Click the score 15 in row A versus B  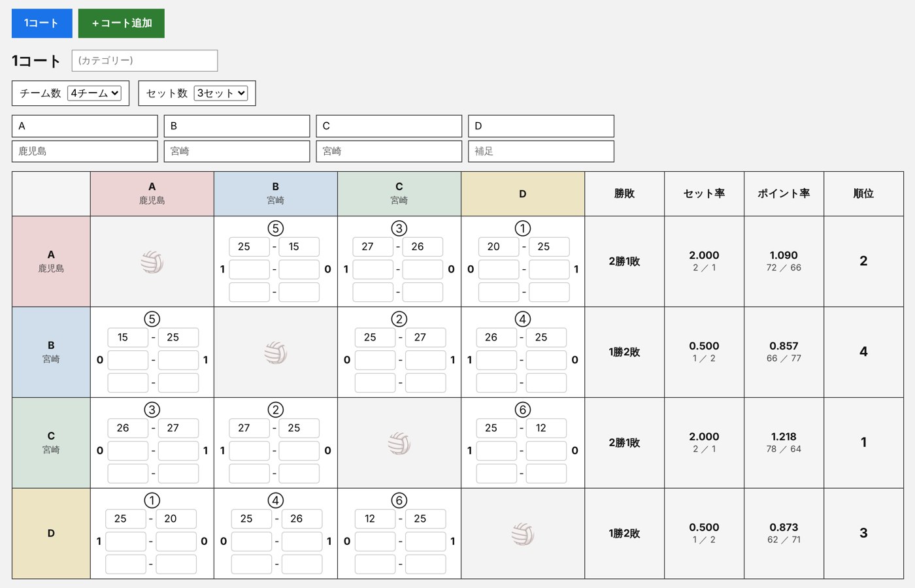pyautogui.click(x=299, y=247)
